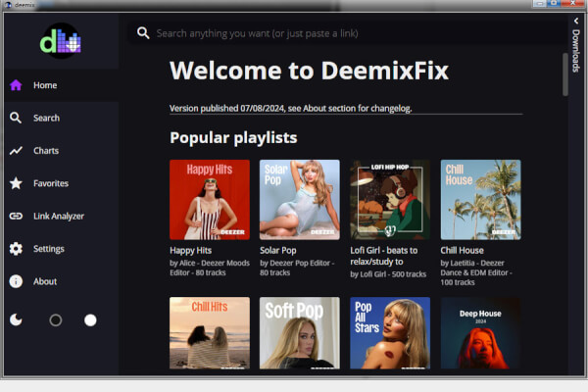Click the Search magnifier icon in sidebar
This screenshot has width=588, height=392.
(x=16, y=118)
